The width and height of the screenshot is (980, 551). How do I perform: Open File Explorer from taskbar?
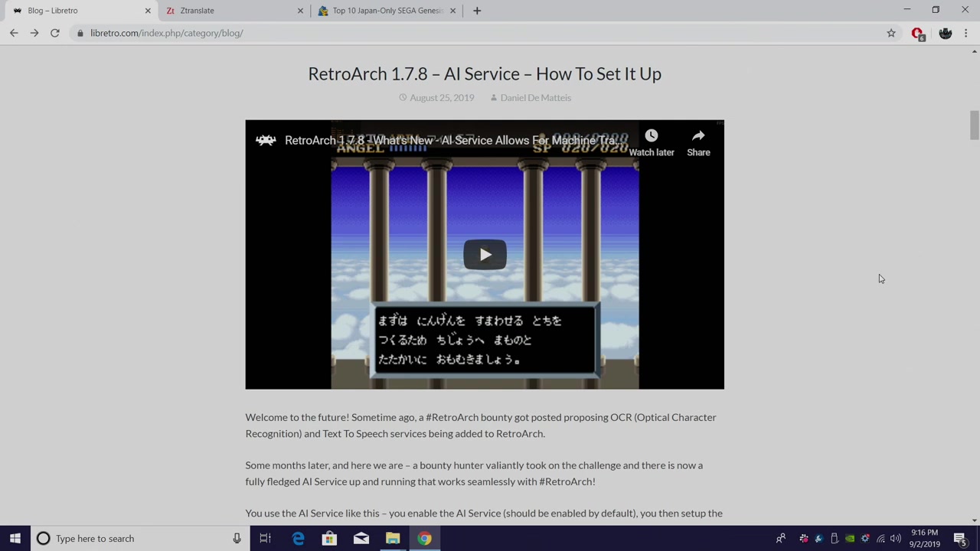coord(393,539)
